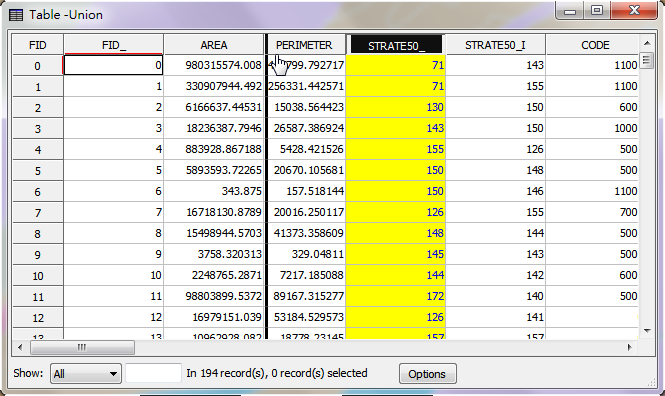This screenshot has height=396, width=665.
Task: Click the FID_ cell in row 0
Action: click(113, 66)
